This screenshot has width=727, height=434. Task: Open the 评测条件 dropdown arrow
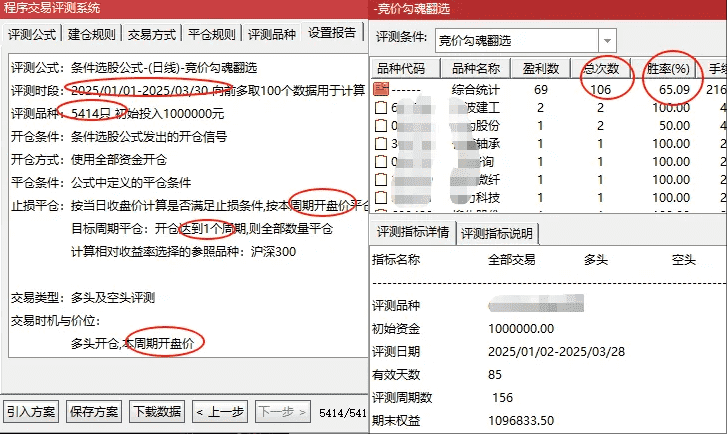coord(606,40)
